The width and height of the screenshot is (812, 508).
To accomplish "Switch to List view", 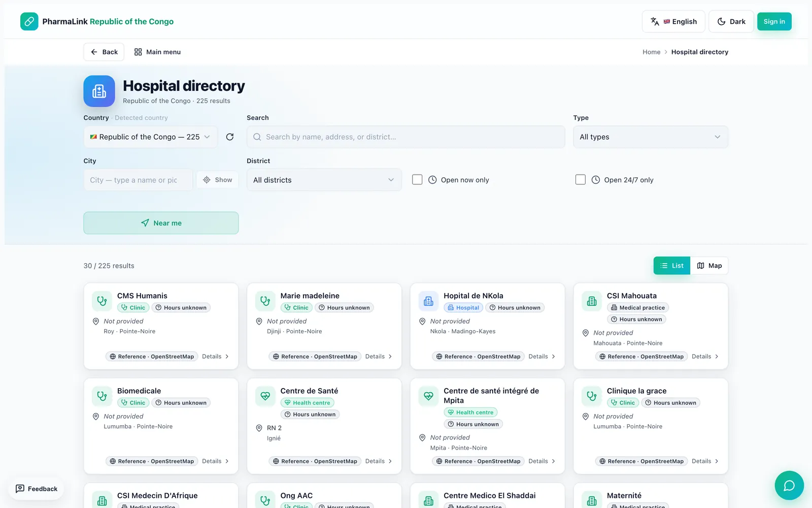I will (672, 266).
